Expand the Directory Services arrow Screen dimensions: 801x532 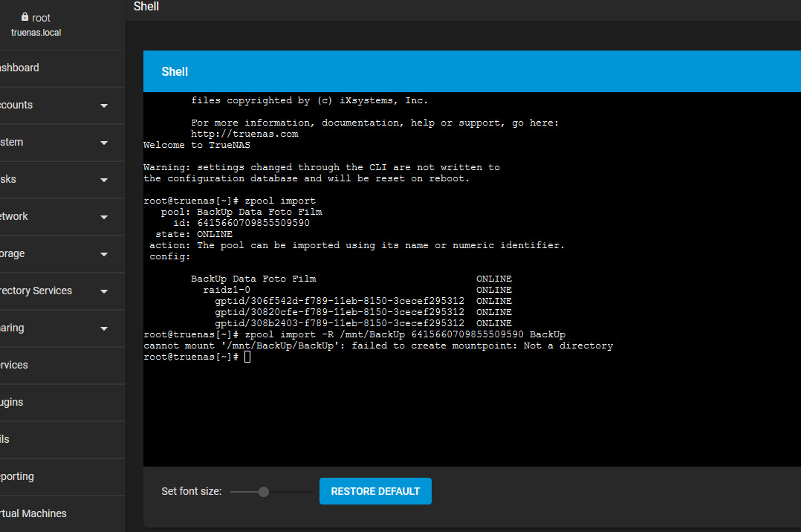point(104,292)
